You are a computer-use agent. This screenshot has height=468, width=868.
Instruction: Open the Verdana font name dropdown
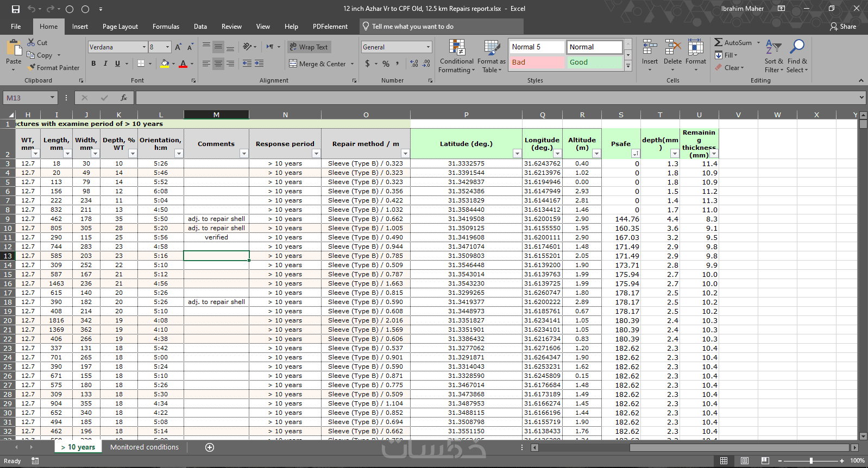(144, 47)
